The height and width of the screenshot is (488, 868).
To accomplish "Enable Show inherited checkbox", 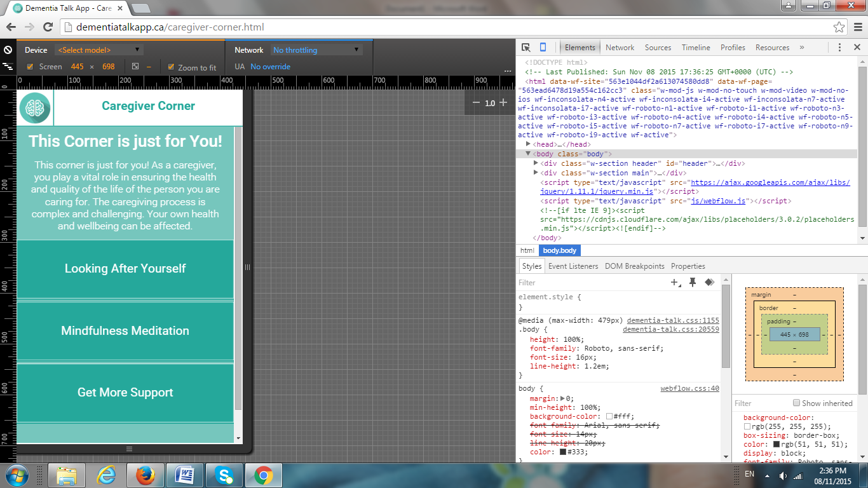I will [x=796, y=403].
